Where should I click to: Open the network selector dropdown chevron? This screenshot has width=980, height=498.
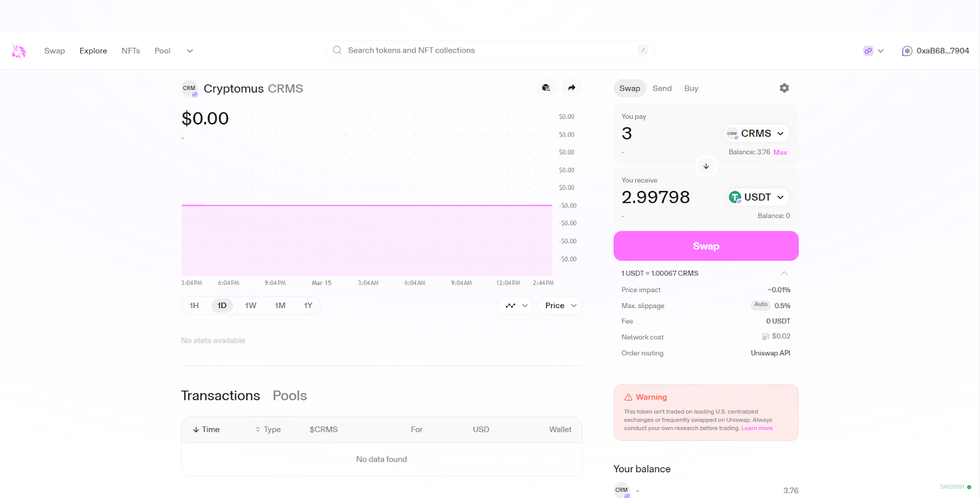881,51
